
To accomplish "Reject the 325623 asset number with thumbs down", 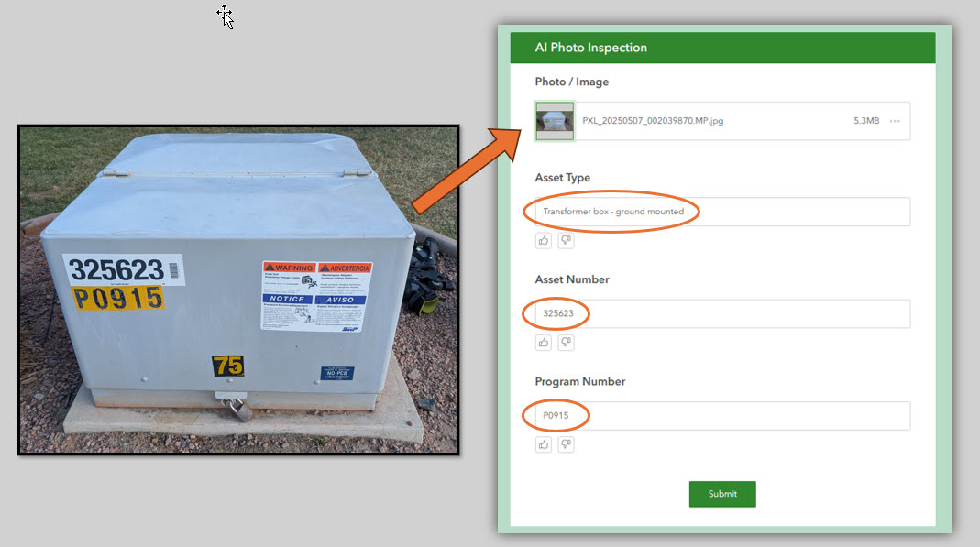I will [566, 342].
